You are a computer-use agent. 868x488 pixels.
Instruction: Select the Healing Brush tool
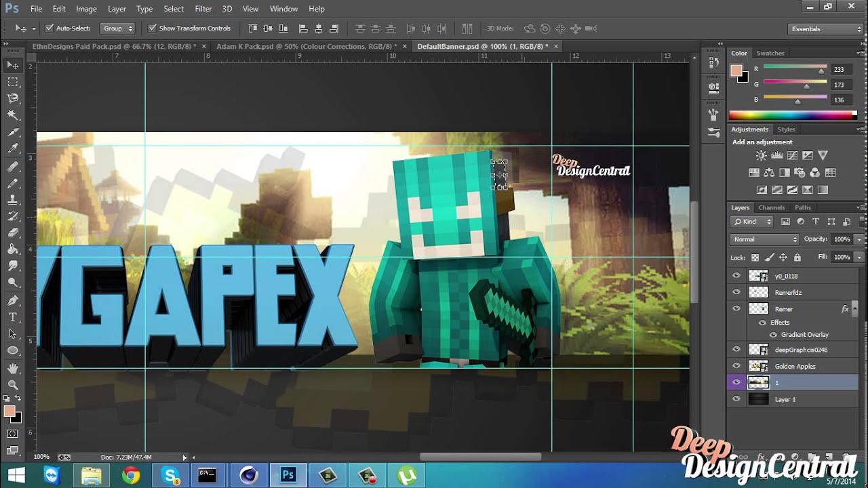[x=12, y=166]
